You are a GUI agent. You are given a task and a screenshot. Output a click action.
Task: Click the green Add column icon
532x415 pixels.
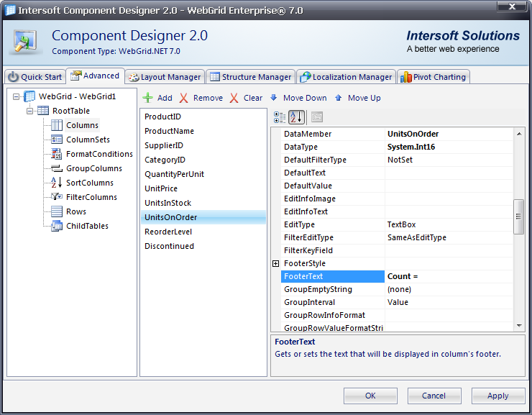click(148, 98)
